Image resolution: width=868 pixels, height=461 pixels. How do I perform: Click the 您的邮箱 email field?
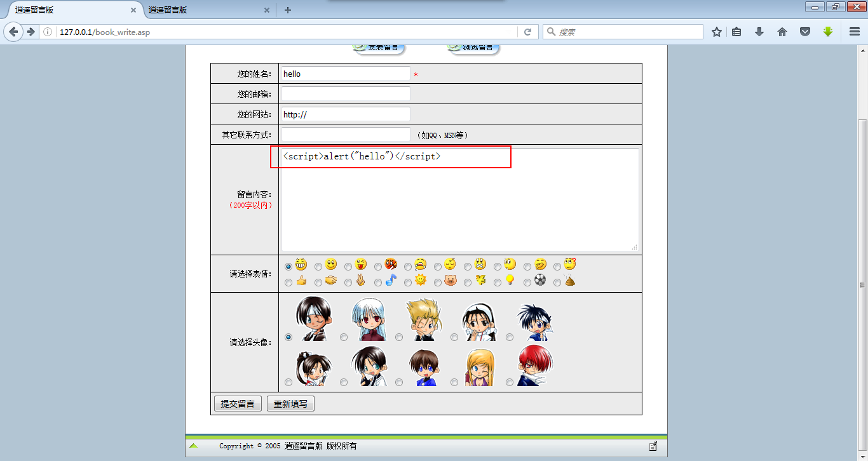click(346, 94)
